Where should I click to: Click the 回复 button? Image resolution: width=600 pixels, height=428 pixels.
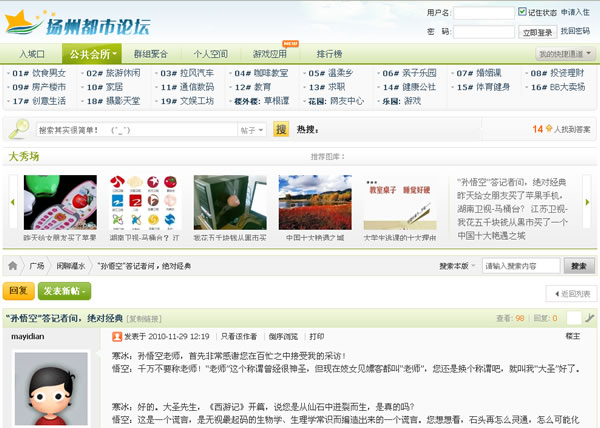[18, 291]
